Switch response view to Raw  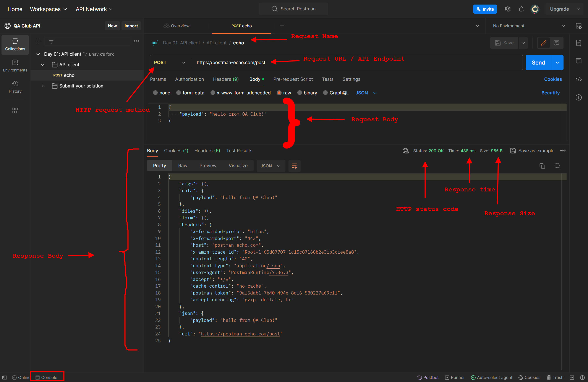(x=183, y=166)
